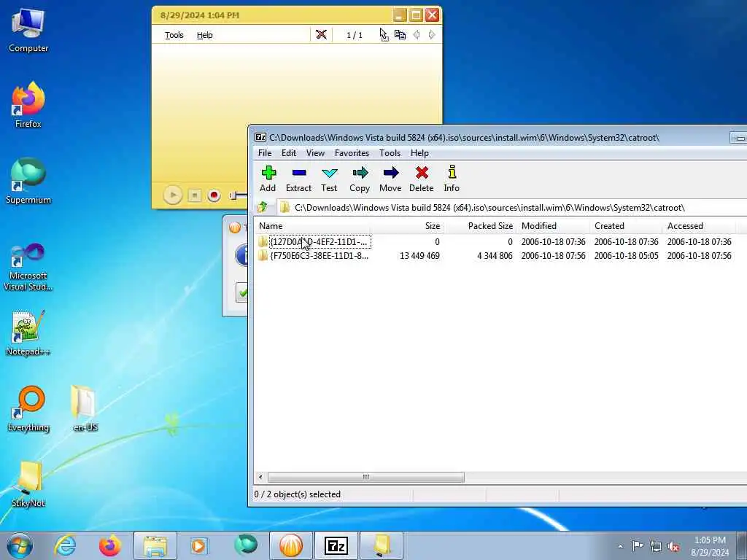747x560 pixels.
Task: Click the play button in sticky note
Action: pos(172,195)
